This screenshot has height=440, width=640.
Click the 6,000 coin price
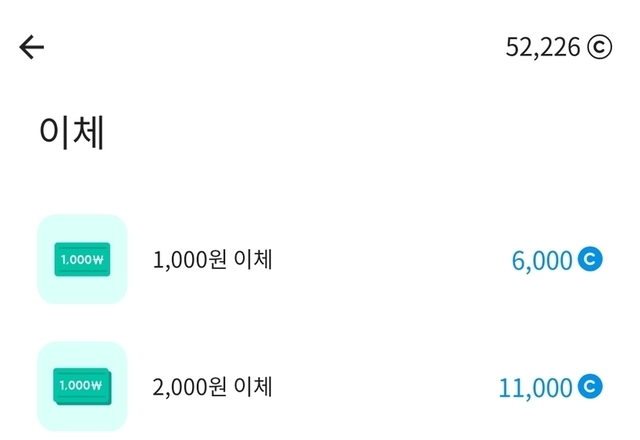541,261
